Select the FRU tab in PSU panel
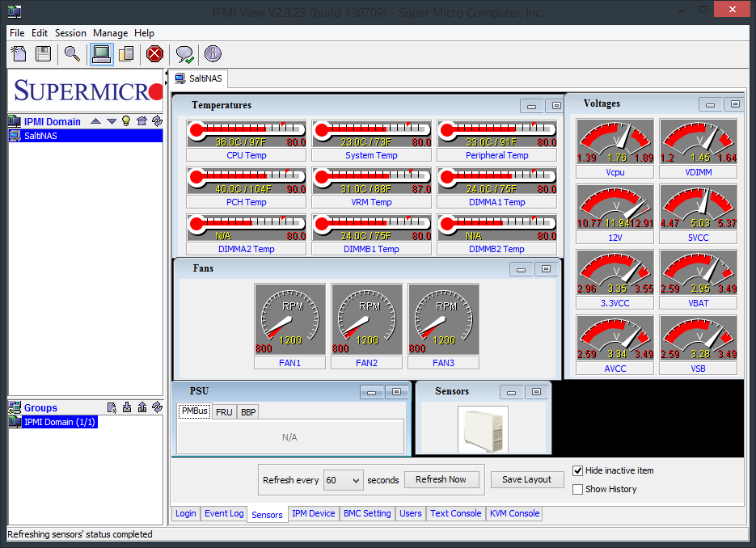Viewport: 756px width, 548px height. coord(224,412)
